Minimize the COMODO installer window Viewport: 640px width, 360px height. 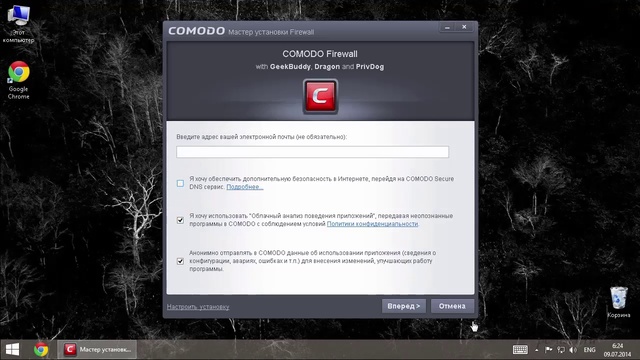[447, 27]
